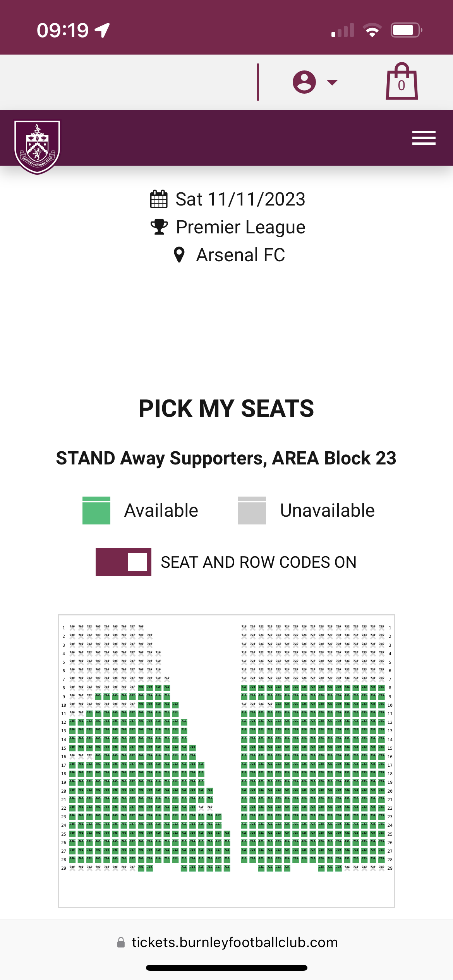
Task: Click the green Available legend swatch
Action: point(96,511)
